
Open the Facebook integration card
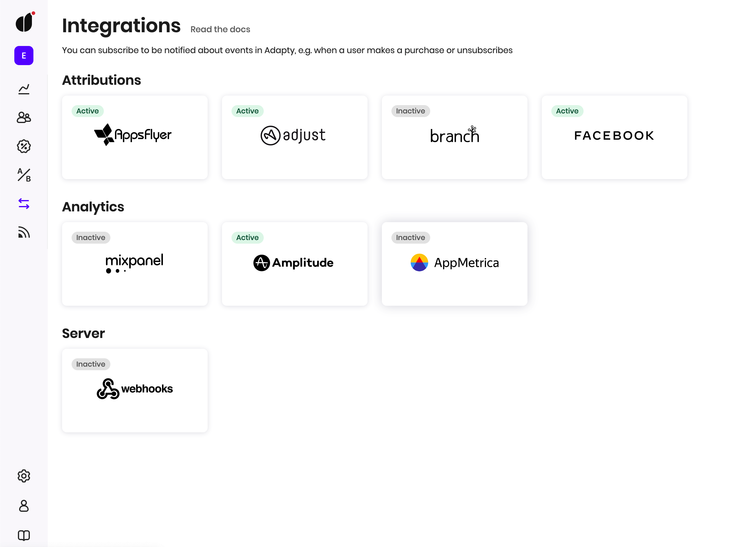click(614, 137)
